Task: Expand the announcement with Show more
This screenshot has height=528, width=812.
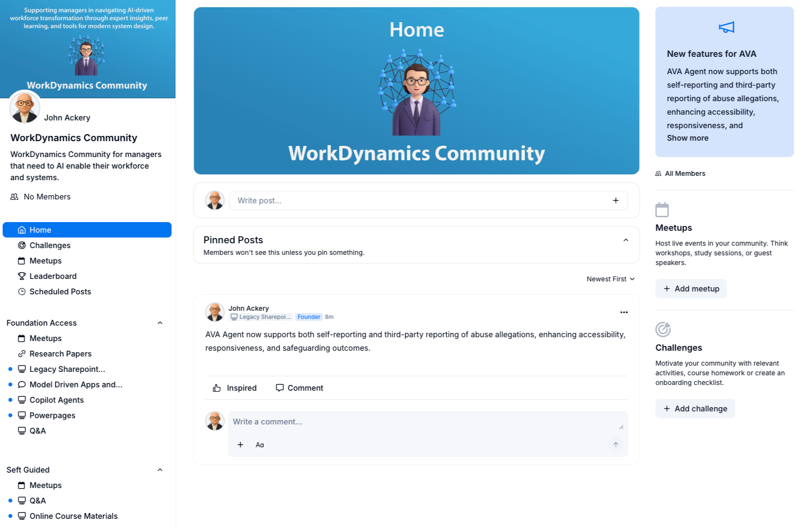Action: pyautogui.click(x=687, y=138)
